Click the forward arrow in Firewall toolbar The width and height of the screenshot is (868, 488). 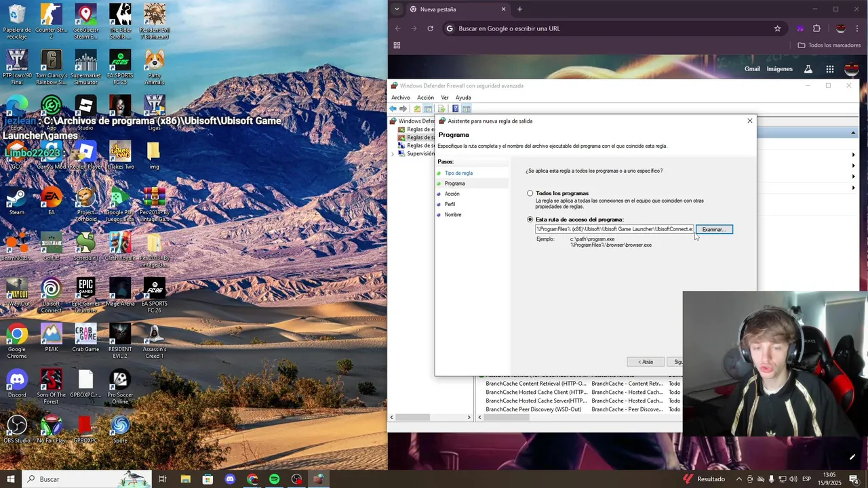(x=403, y=108)
